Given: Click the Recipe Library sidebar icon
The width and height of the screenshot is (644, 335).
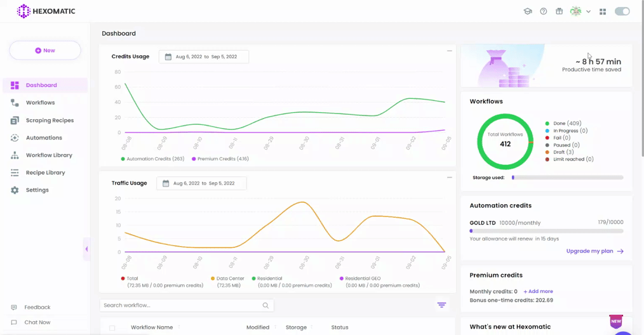Looking at the screenshot, I should 15,173.
